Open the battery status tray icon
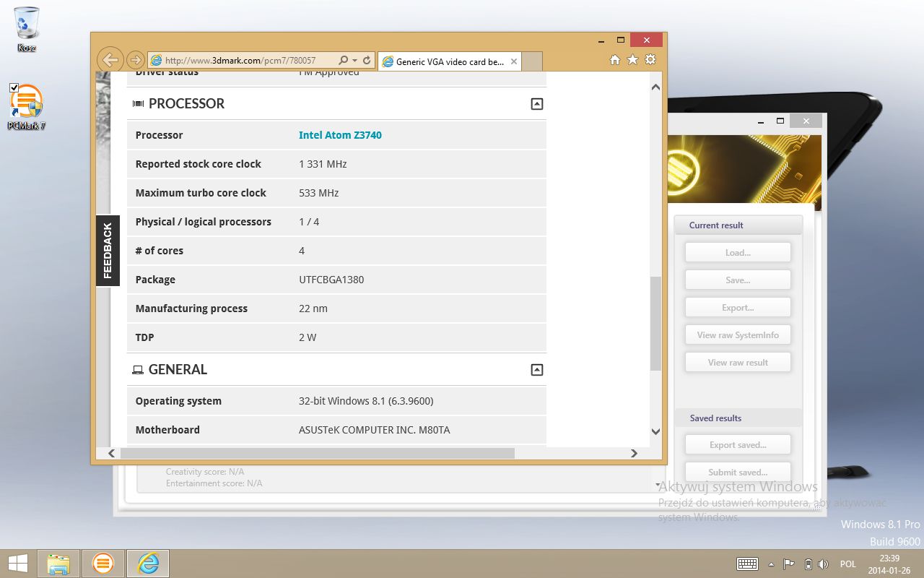 pos(808,564)
